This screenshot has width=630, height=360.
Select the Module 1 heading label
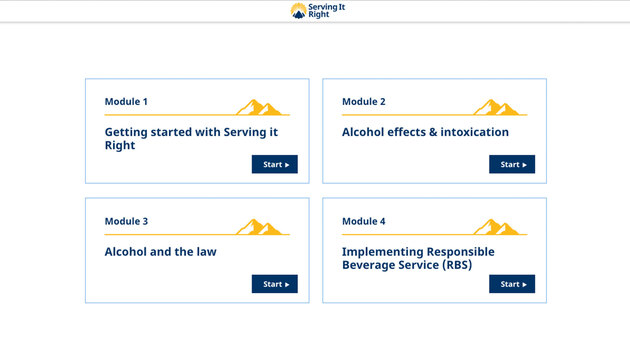coord(126,102)
